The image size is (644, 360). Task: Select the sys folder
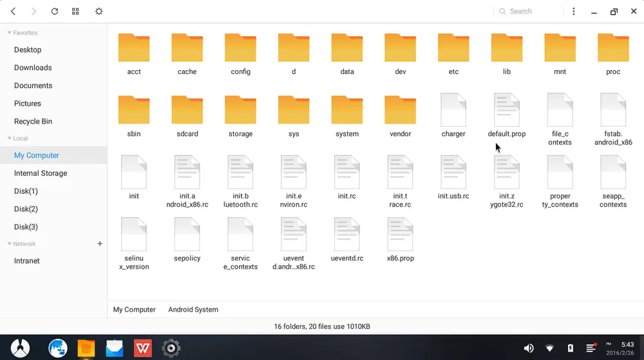294,117
